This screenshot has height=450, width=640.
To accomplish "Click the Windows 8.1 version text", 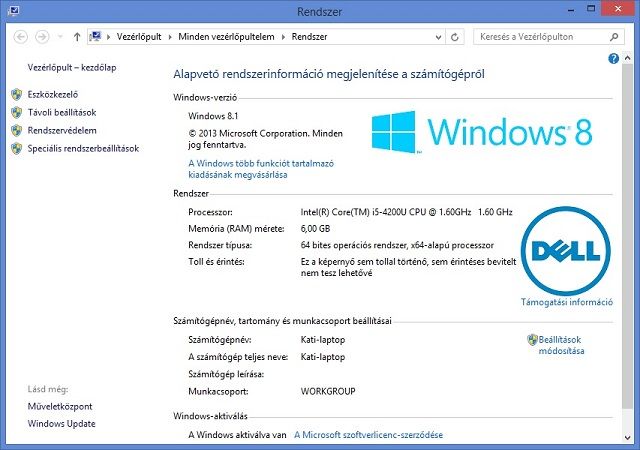I will click(x=213, y=116).
